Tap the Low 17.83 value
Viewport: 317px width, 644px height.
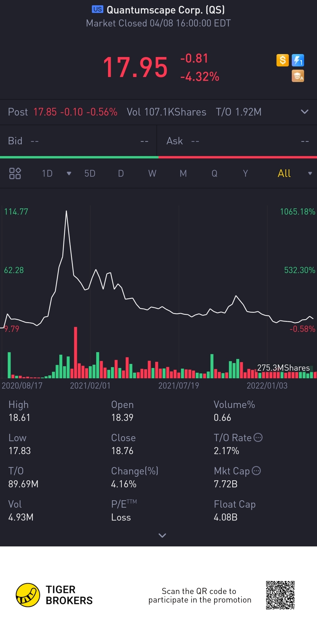(20, 451)
